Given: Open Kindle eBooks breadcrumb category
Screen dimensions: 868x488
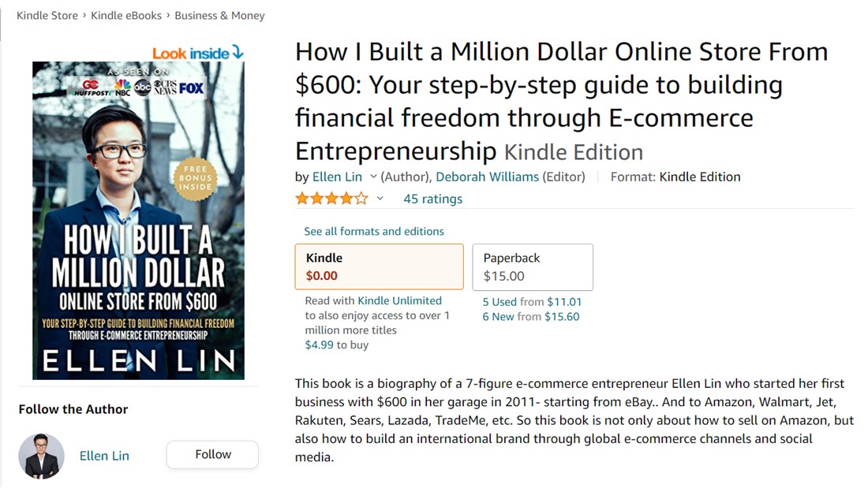Looking at the screenshot, I should coord(126,15).
